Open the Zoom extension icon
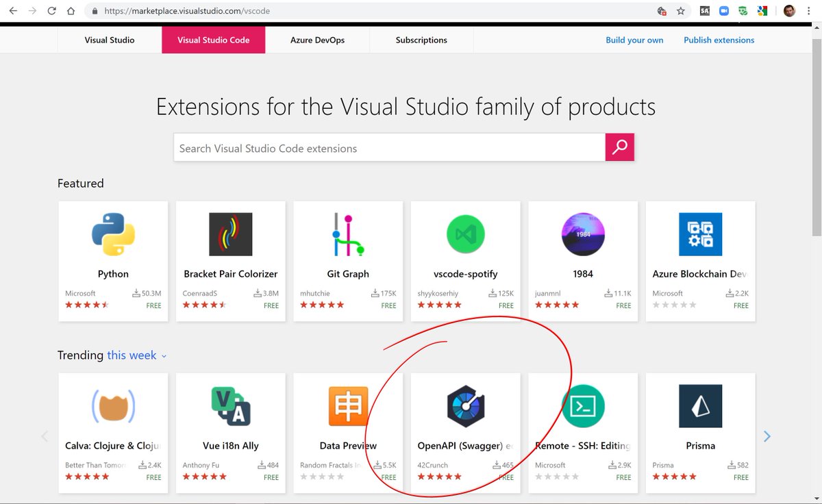Screen dimensions: 822x504 [x=724, y=11]
